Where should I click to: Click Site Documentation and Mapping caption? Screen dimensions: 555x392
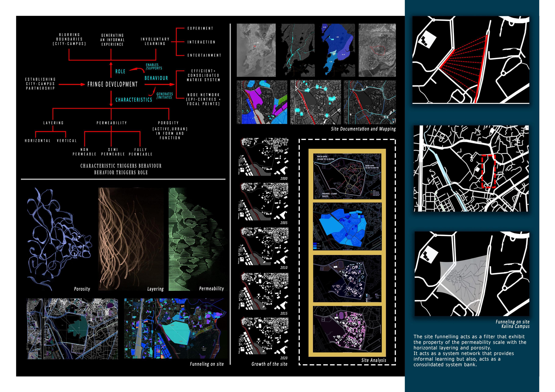(x=363, y=129)
